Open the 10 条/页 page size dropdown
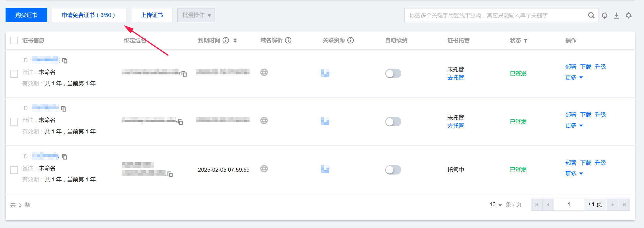The height and width of the screenshot is (228, 644). click(495, 205)
